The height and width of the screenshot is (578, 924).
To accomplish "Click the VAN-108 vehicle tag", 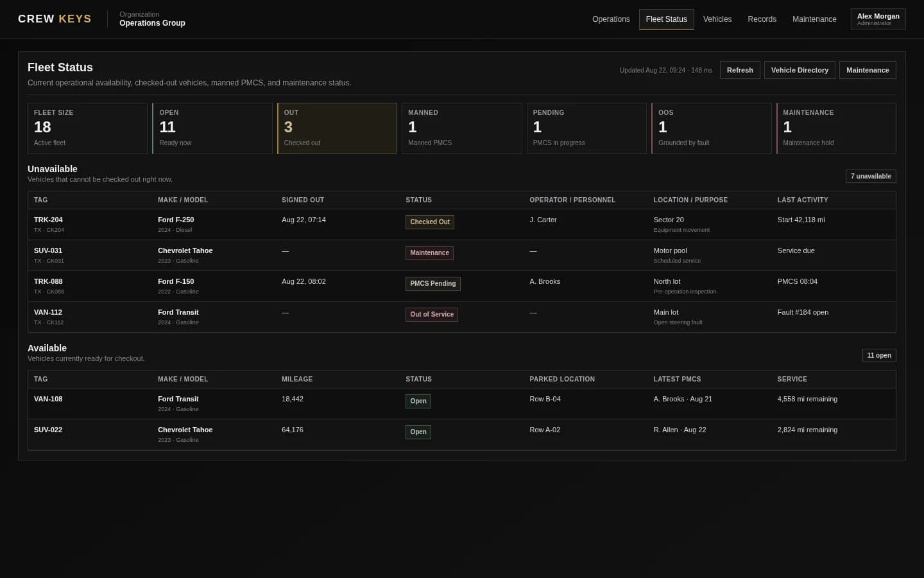I will tap(48, 399).
